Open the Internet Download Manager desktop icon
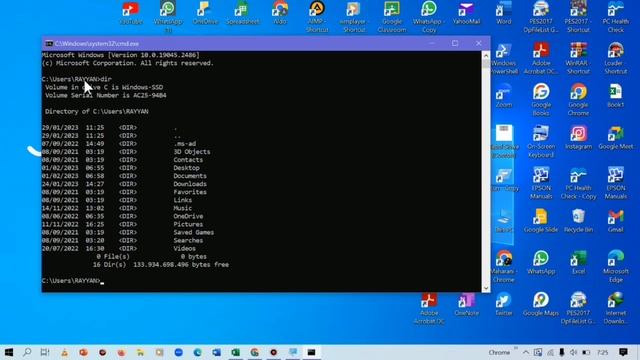Viewport: 640px width, 360px height. [616, 308]
